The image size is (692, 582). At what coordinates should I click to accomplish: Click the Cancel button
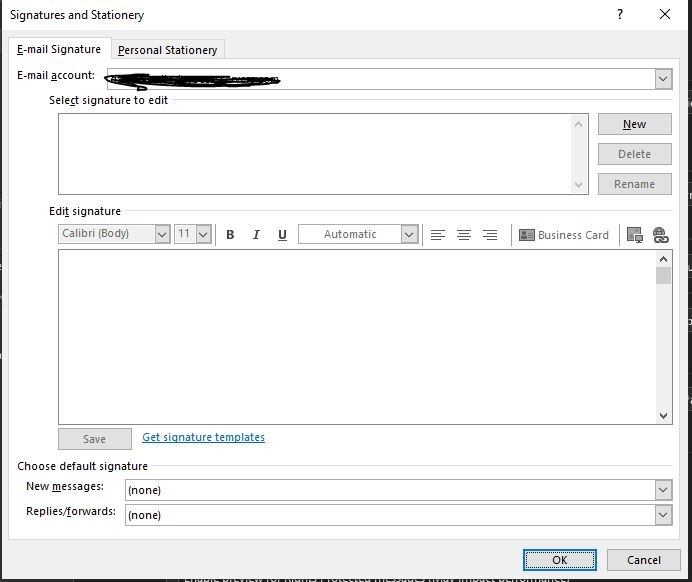click(643, 560)
